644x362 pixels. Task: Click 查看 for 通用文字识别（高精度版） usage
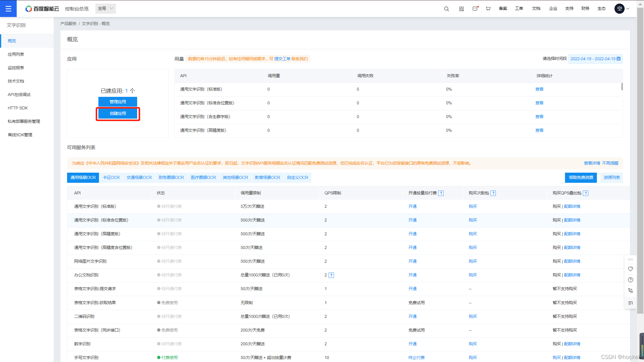[x=539, y=130]
